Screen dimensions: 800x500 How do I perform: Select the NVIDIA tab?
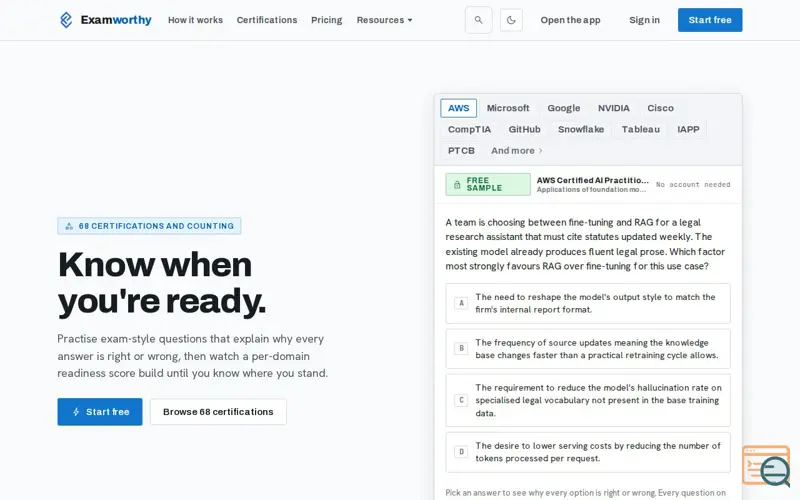614,108
